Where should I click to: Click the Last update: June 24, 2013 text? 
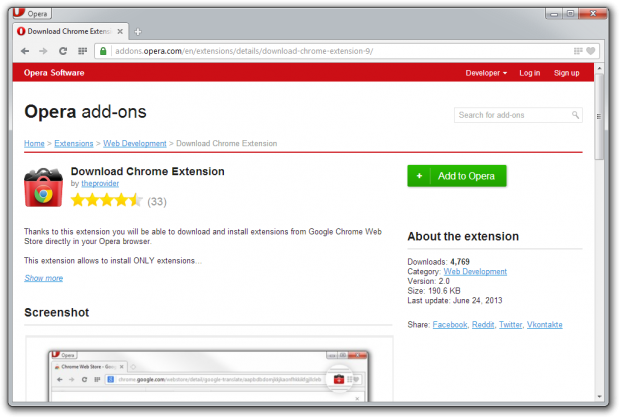point(455,301)
